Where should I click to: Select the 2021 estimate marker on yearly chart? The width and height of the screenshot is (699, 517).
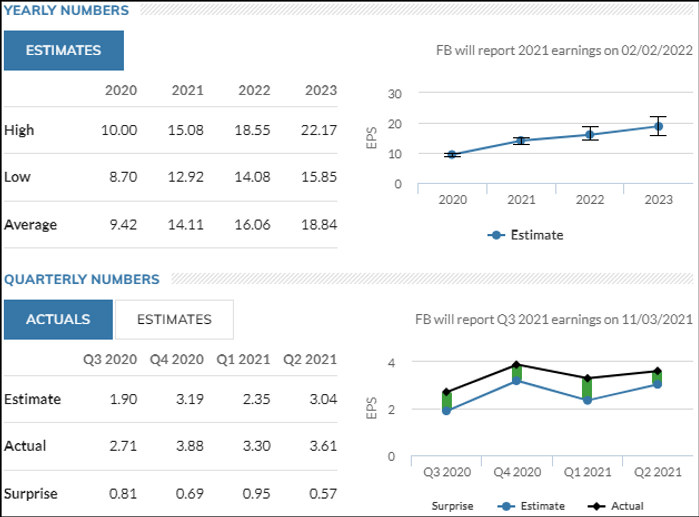coord(520,141)
